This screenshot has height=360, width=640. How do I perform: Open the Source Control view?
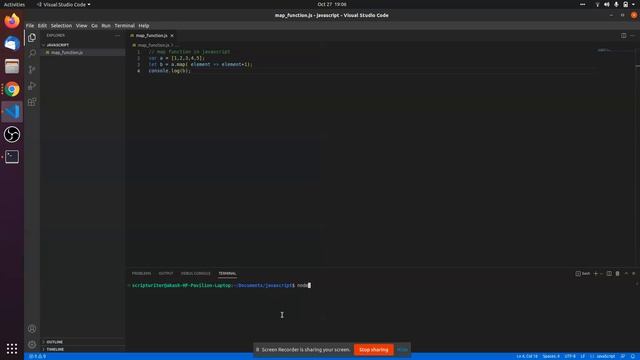pyautogui.click(x=32, y=70)
